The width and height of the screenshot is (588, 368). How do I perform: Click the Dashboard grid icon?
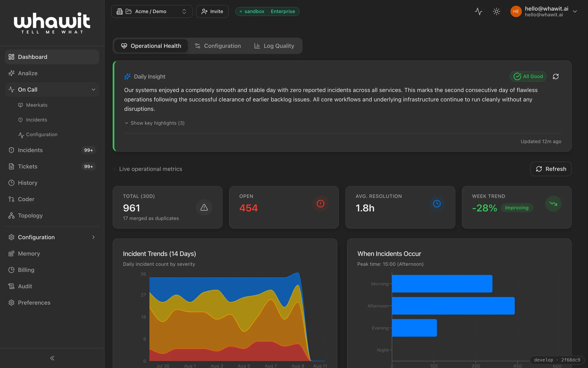(11, 57)
